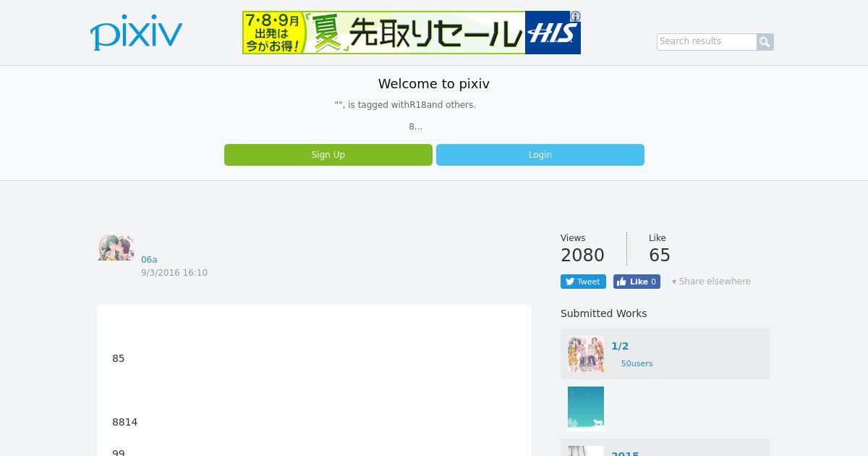Click the Submitted Works heading
Screen dimensions: 868x456
tap(604, 313)
